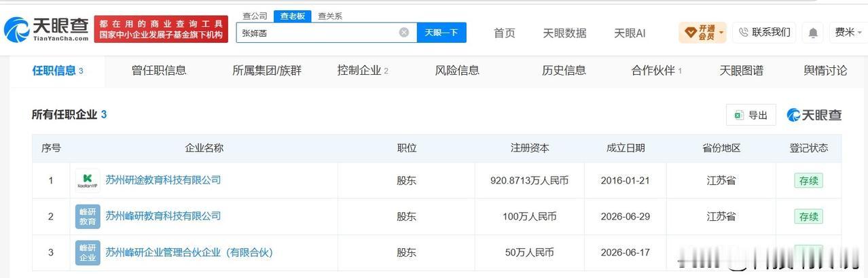Click the red banner 都在用的商业查询工具

coord(161,29)
